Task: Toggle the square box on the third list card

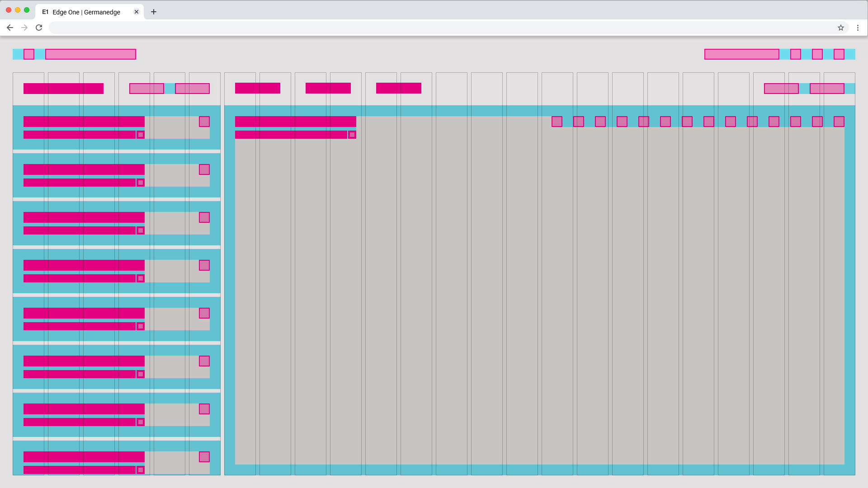Action: pyautogui.click(x=204, y=217)
